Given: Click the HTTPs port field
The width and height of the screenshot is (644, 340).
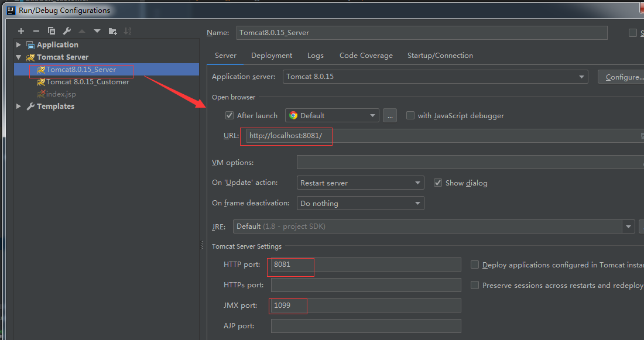Looking at the screenshot, I should pyautogui.click(x=366, y=285).
